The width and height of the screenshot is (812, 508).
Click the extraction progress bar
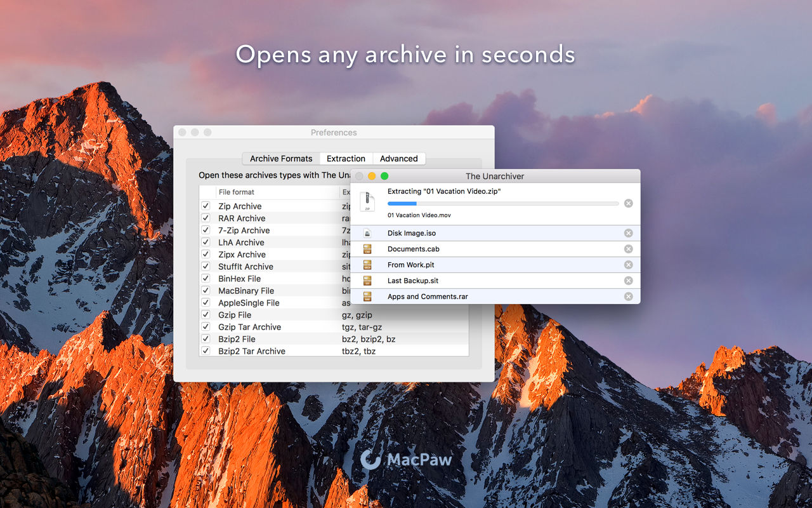503,203
